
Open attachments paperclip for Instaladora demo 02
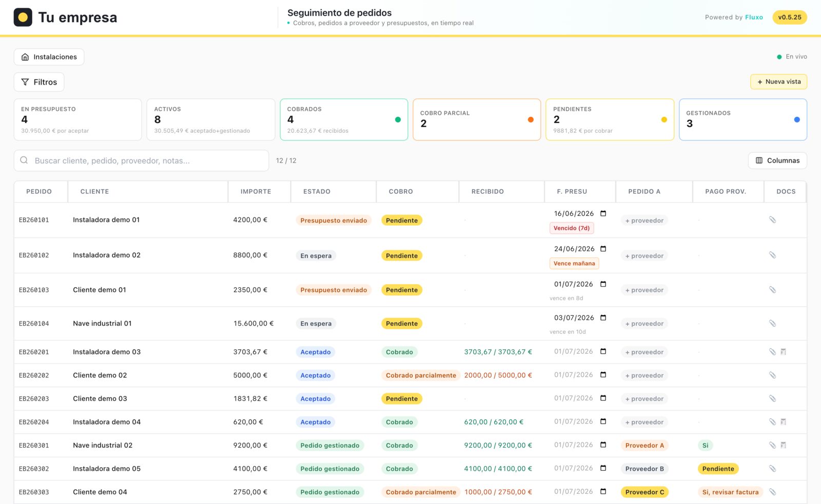[772, 255]
